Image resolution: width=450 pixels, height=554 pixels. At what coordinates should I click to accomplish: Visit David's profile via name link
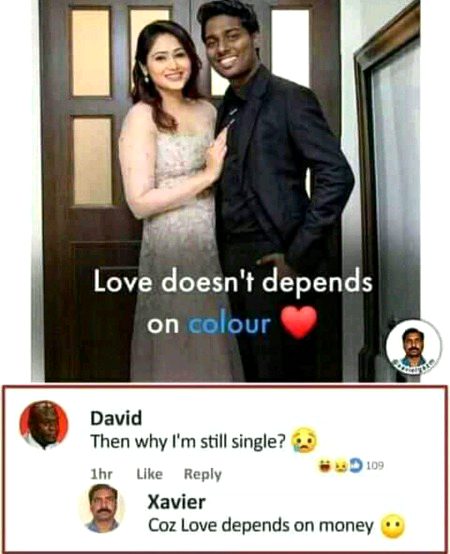(x=116, y=418)
